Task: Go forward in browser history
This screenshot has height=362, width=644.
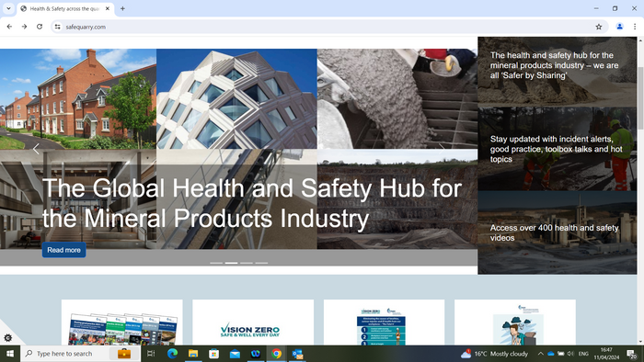Action: [24, 27]
